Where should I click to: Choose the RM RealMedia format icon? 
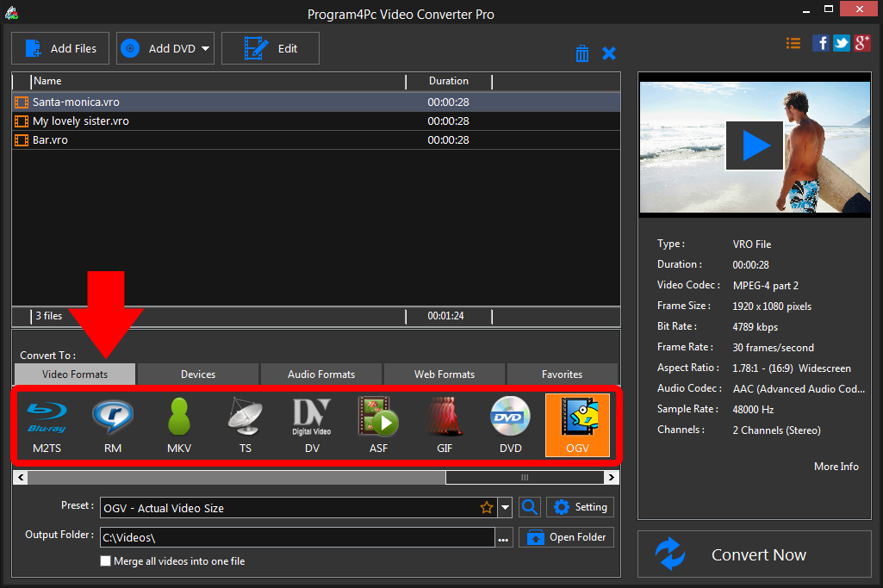113,424
